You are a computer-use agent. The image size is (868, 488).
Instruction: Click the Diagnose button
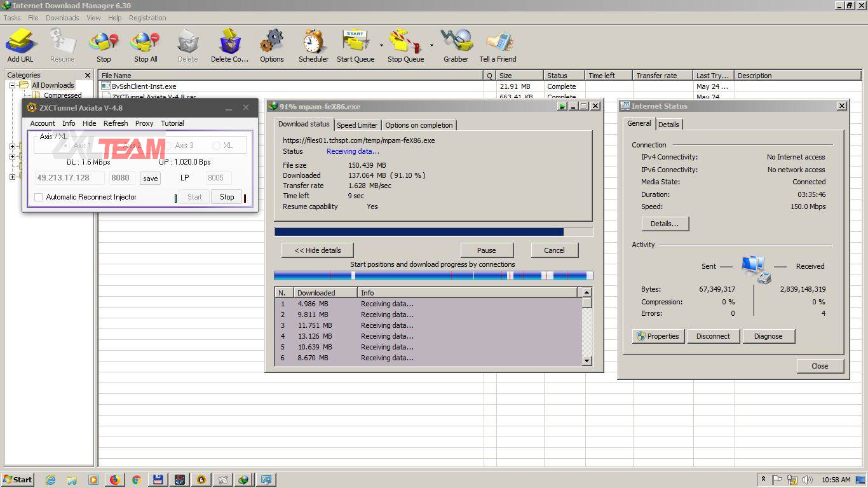768,336
